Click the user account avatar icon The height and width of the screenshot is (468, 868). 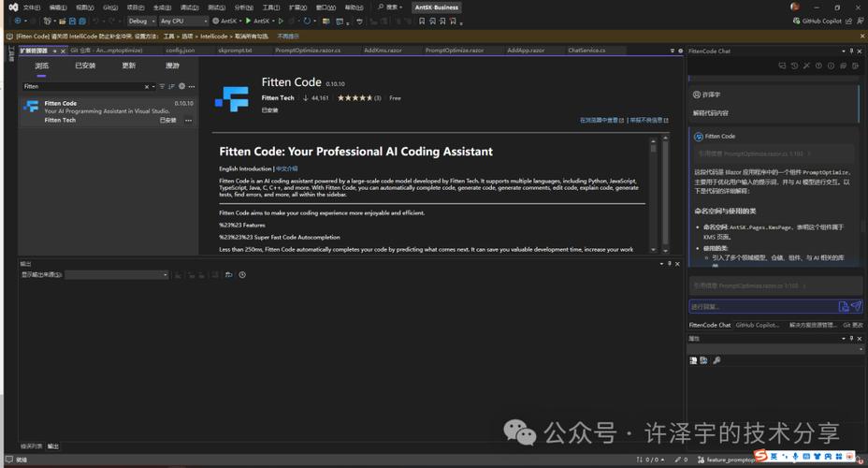point(794,7)
